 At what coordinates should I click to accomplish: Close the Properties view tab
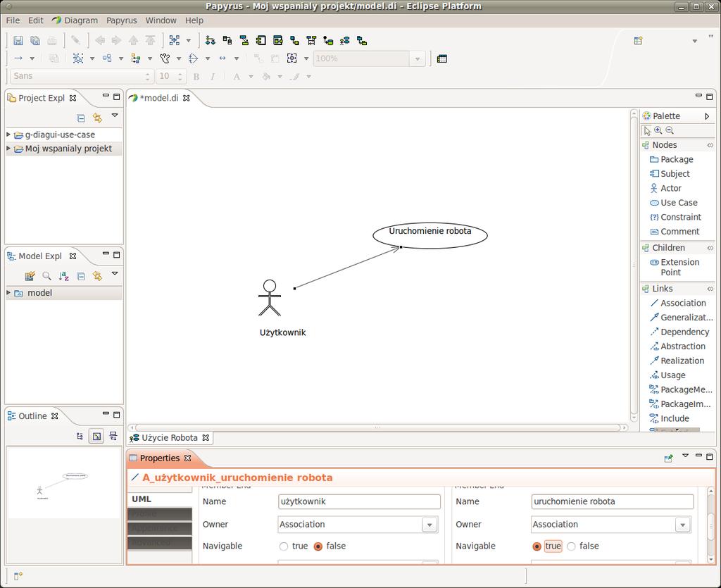click(187, 458)
